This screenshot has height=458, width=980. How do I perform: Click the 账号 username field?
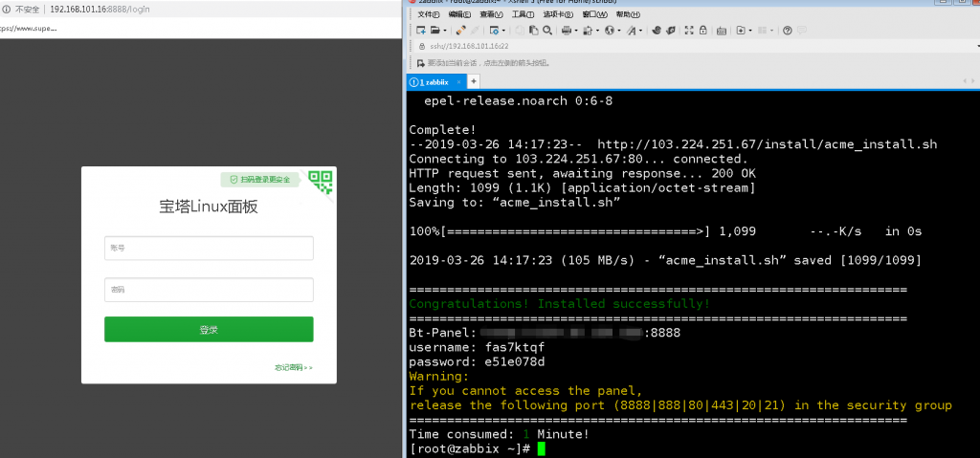[x=209, y=248]
